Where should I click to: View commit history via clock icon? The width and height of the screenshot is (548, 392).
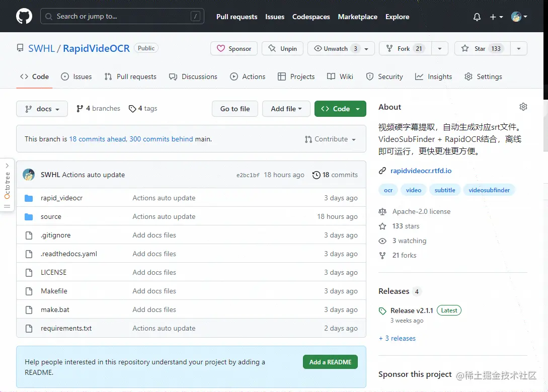[317, 175]
